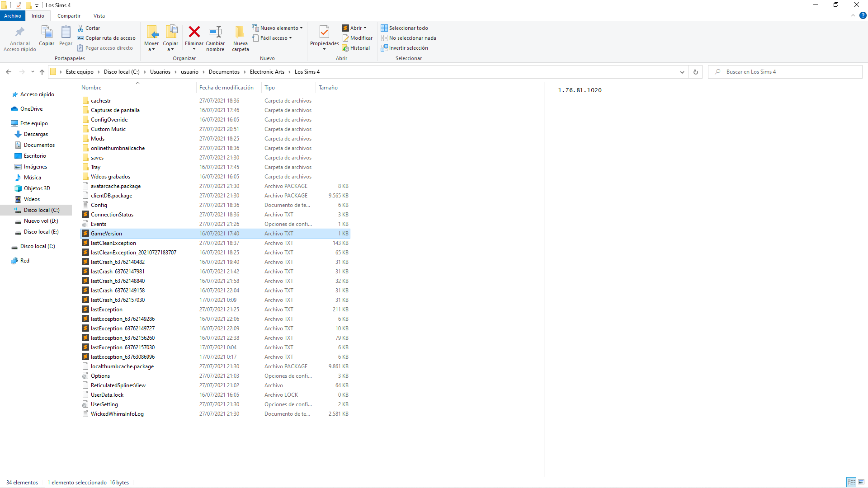Click Invertir selección

pos(405,48)
